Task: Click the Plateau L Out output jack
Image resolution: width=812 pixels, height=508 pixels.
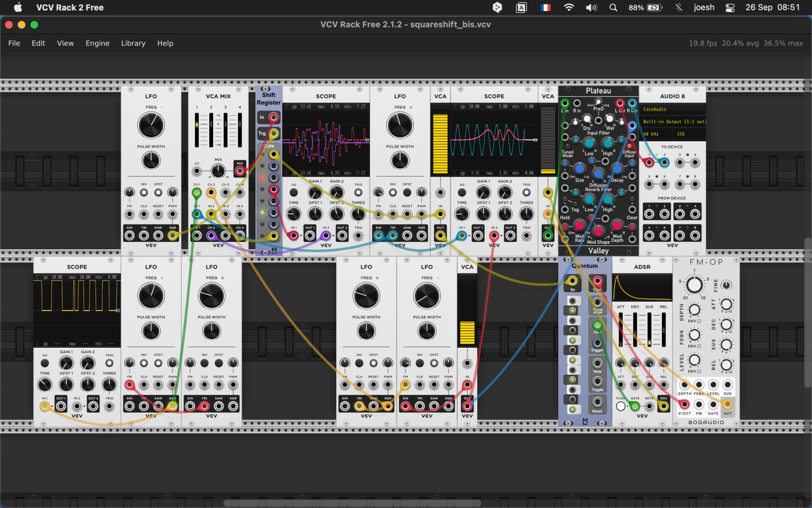Action: (620, 103)
